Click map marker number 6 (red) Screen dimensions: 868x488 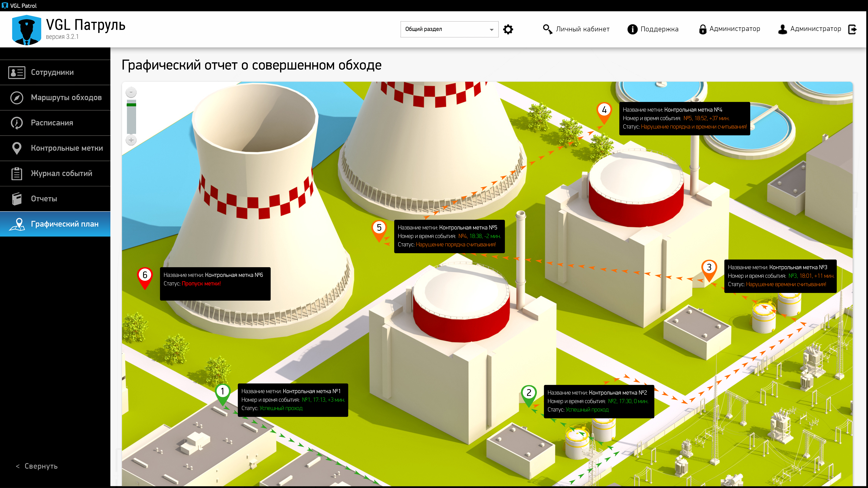tap(145, 275)
